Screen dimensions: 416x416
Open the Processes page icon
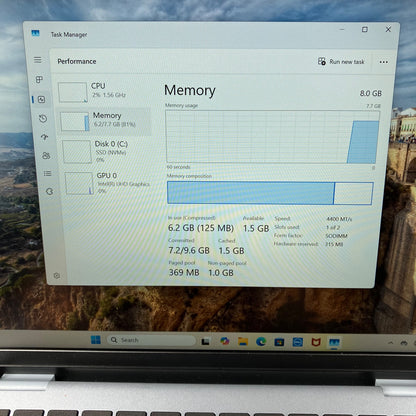pos(39,80)
